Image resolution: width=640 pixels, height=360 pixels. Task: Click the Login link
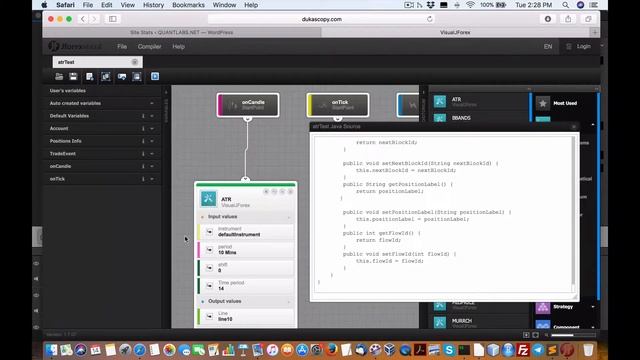583,47
